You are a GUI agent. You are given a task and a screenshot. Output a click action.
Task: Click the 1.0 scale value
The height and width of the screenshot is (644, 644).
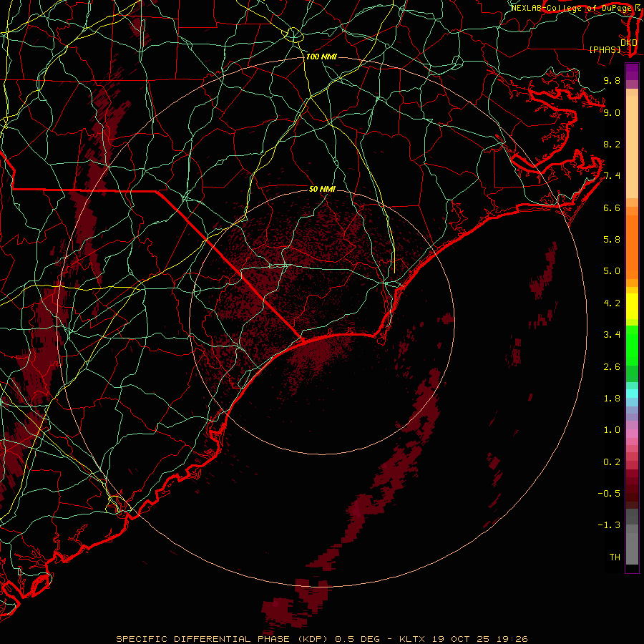pos(612,430)
